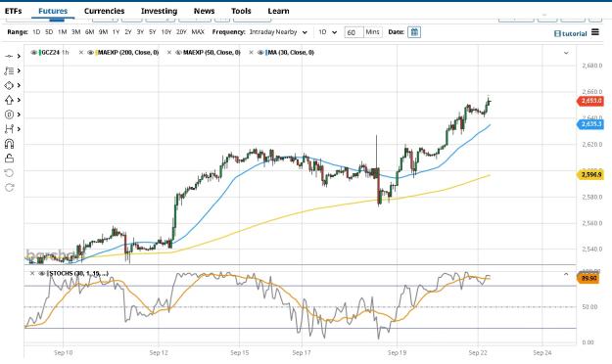
Task: Set range to 5Y
Action: (x=152, y=32)
